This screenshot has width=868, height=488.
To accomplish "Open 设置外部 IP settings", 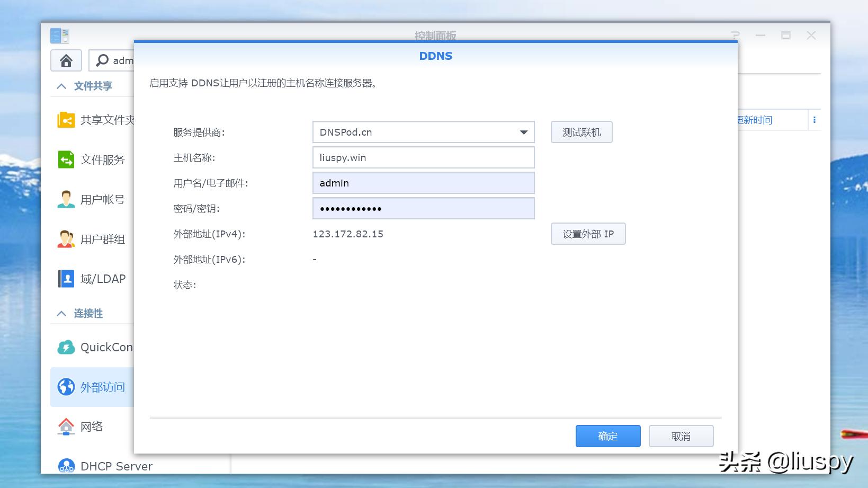I will [588, 234].
